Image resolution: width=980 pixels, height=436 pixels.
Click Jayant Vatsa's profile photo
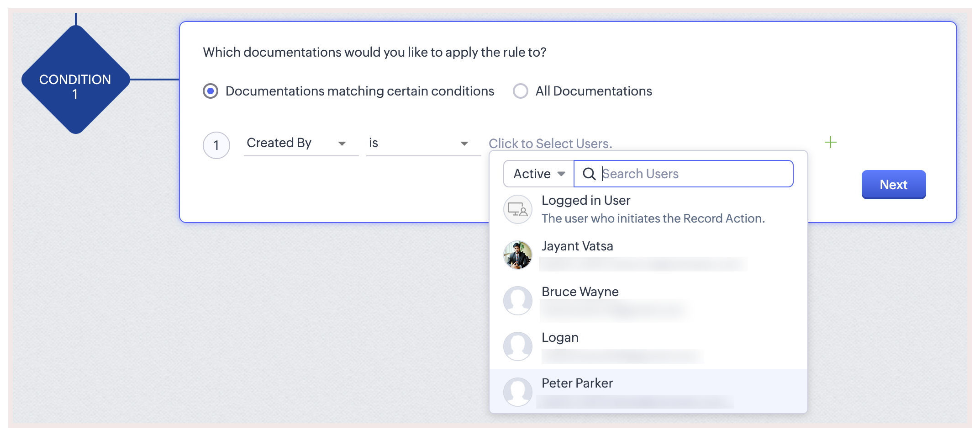[517, 255]
